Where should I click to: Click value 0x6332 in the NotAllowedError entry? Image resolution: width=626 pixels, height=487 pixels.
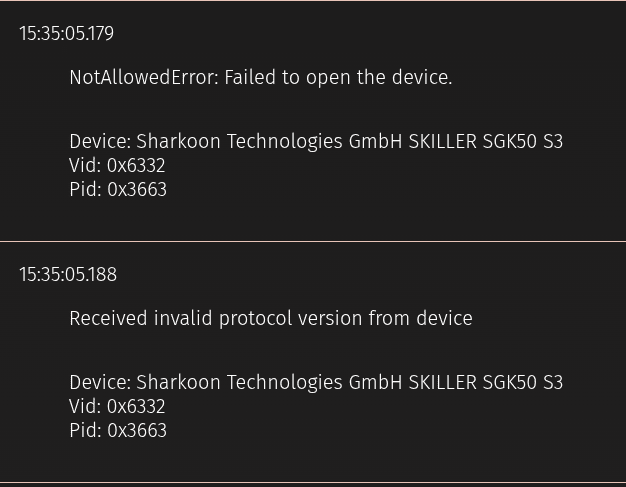[x=136, y=166]
